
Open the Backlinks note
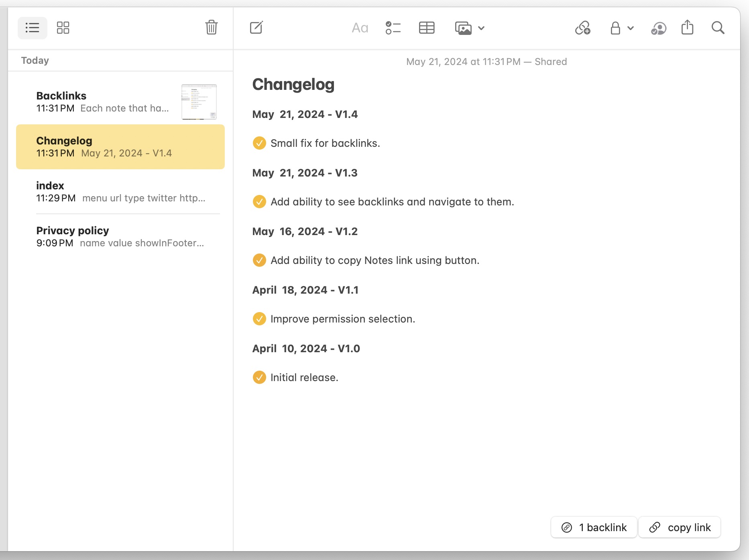(120, 102)
